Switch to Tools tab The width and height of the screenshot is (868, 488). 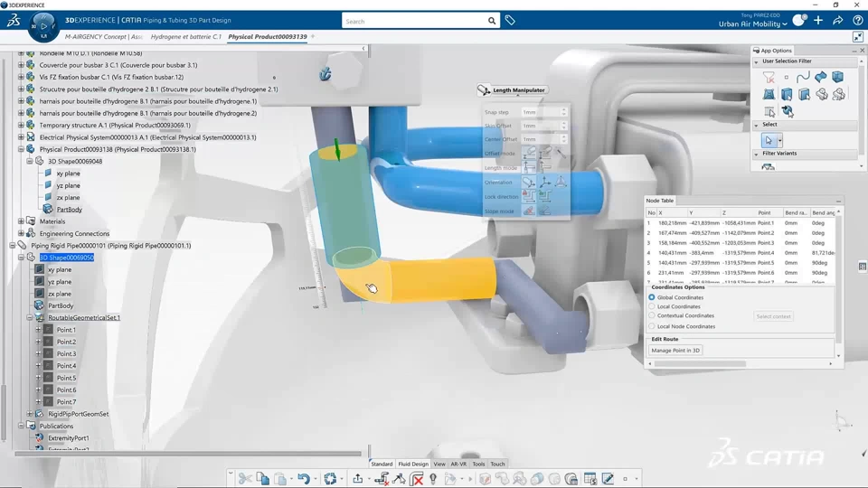[x=478, y=465]
